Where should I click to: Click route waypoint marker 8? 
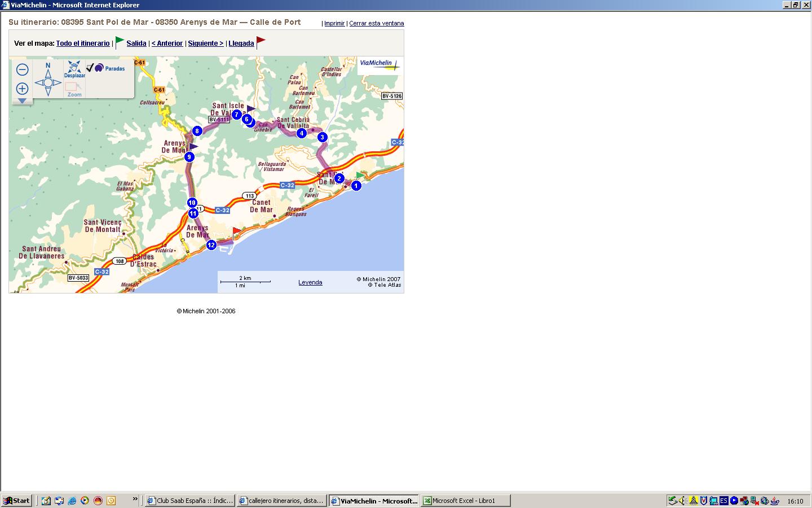click(x=197, y=131)
